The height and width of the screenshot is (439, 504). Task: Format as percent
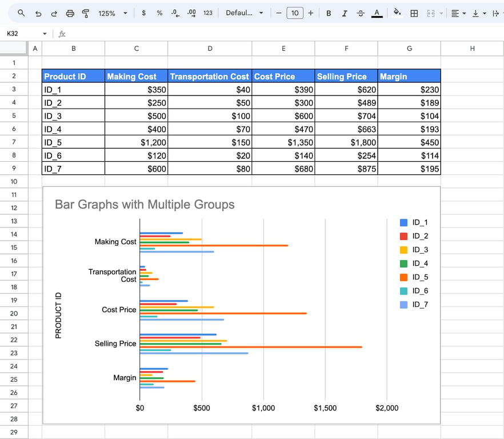159,13
